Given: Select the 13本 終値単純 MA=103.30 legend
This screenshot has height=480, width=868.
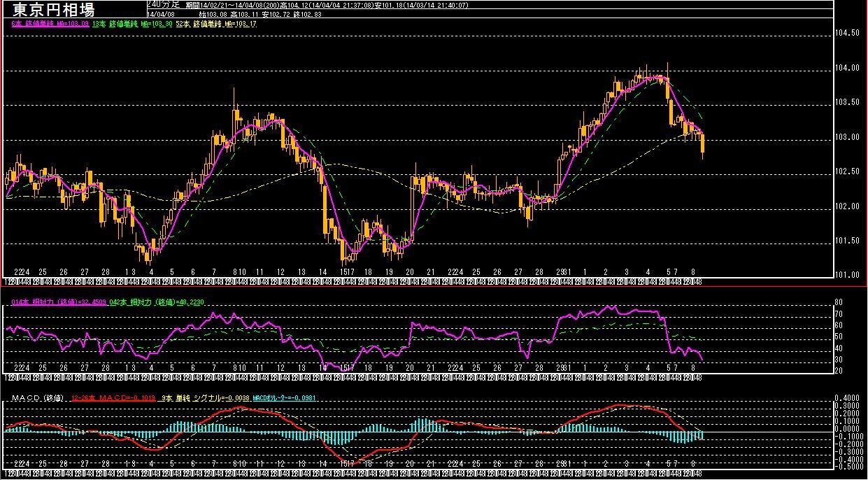Looking at the screenshot, I should point(132,24).
